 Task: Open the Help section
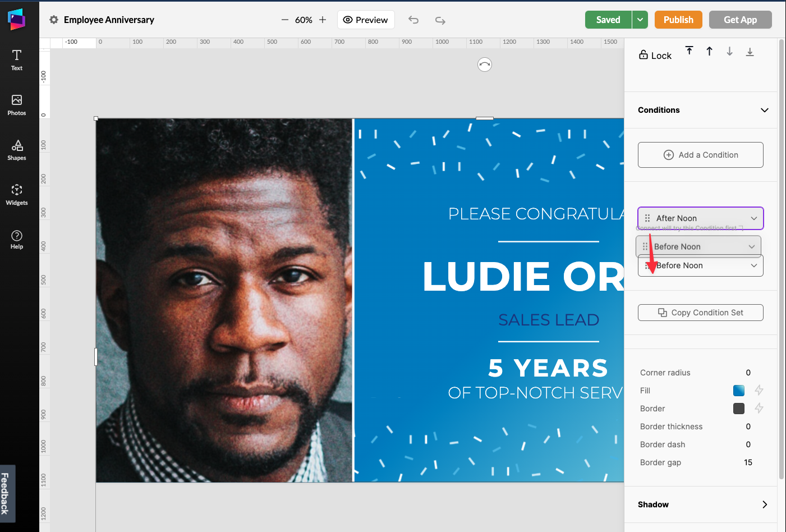[x=17, y=240]
